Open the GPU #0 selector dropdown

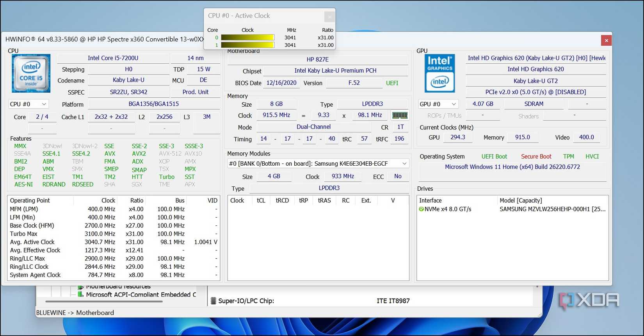pyautogui.click(x=438, y=104)
